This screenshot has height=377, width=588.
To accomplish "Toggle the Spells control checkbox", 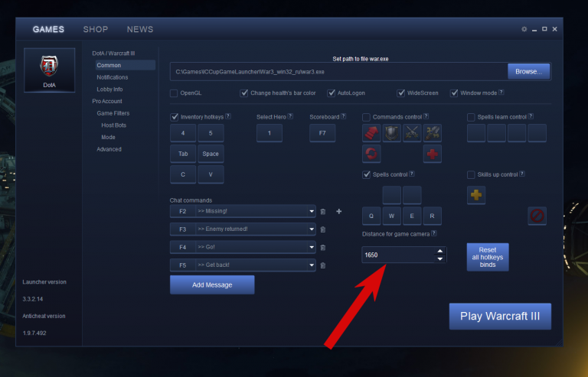I will click(x=367, y=174).
